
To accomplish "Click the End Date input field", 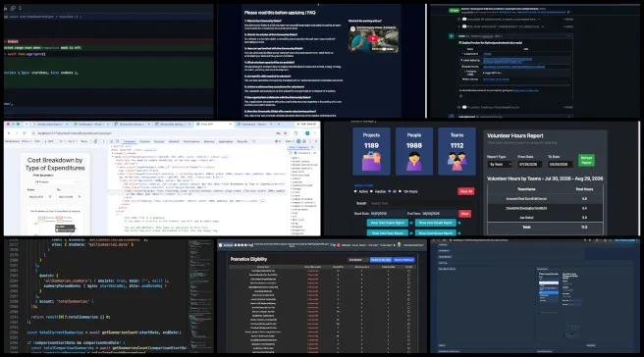I will (x=439, y=214).
